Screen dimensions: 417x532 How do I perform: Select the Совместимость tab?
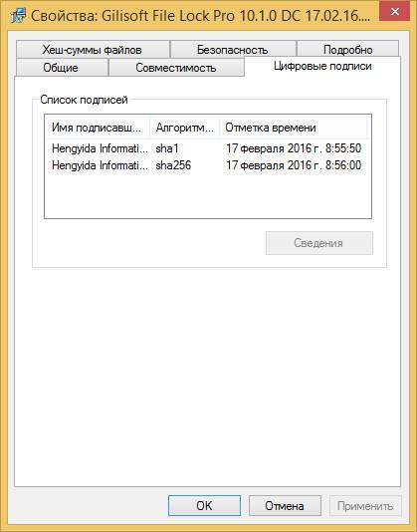tap(176, 67)
